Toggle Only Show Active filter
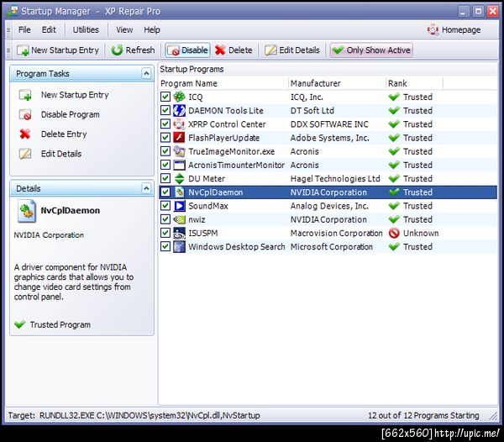Viewport: 504px width, 442px height. pyautogui.click(x=371, y=50)
